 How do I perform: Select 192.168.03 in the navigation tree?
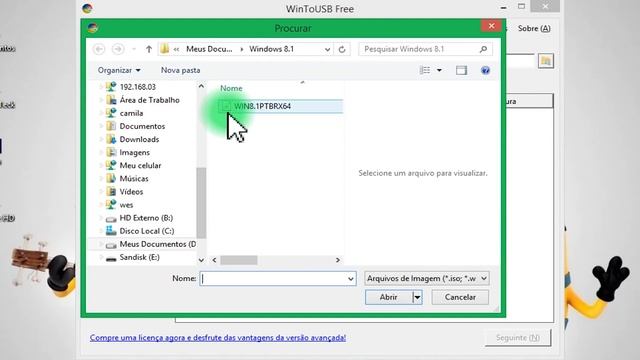coord(138,87)
